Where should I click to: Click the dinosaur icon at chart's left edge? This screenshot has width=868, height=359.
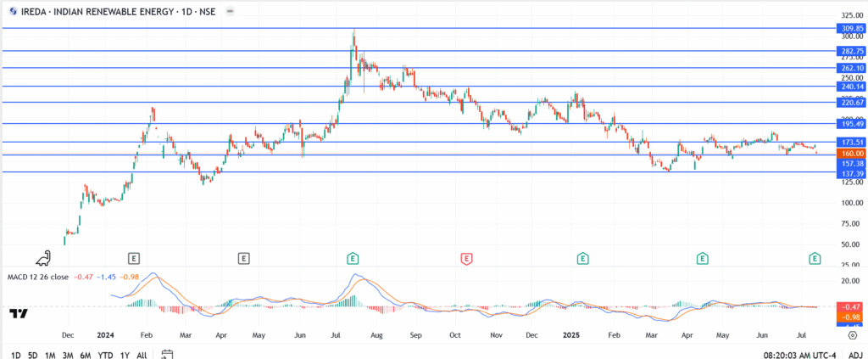point(45,258)
